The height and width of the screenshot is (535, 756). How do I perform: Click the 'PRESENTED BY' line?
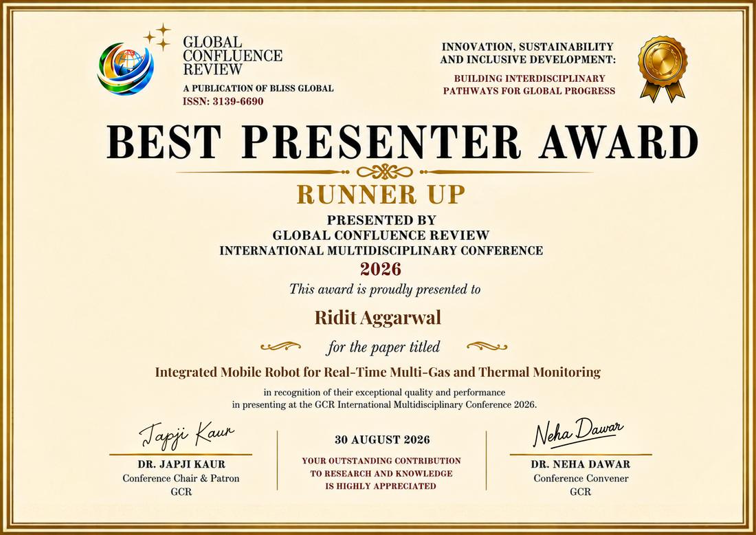pyautogui.click(x=381, y=220)
